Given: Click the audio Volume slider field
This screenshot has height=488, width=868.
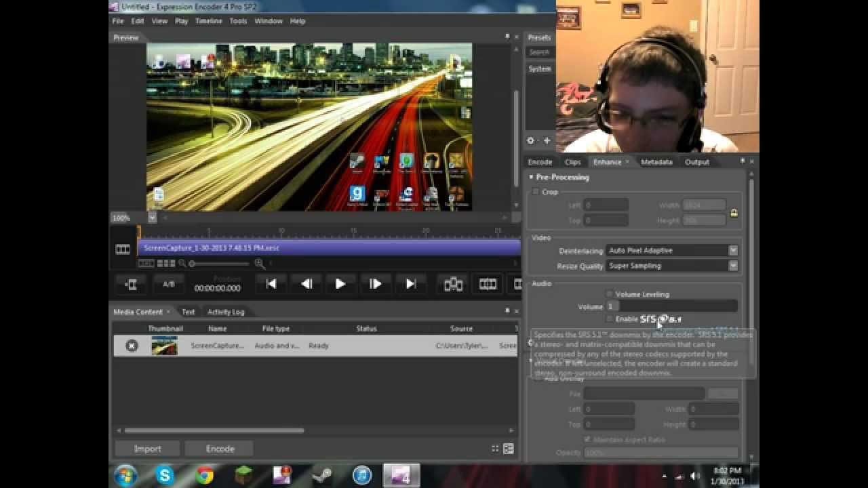Looking at the screenshot, I should [671, 306].
